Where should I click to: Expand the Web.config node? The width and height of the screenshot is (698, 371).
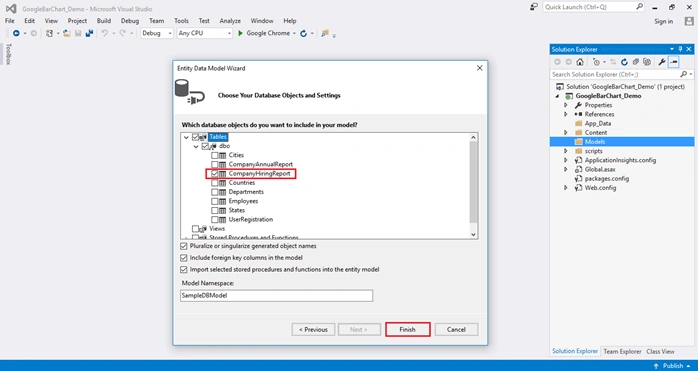(x=566, y=188)
